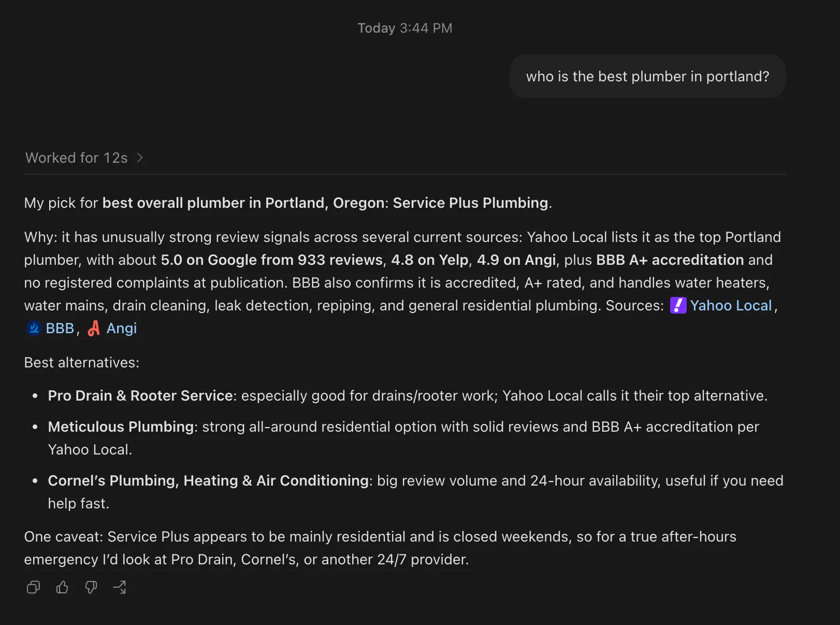Expand the 'Worked for 12s' details

(x=84, y=158)
